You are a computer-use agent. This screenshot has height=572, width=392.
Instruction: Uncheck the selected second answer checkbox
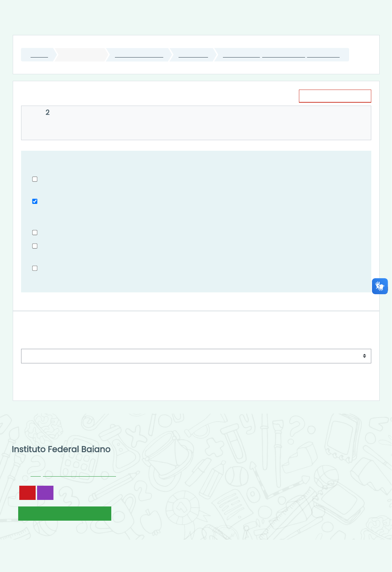pos(35,201)
